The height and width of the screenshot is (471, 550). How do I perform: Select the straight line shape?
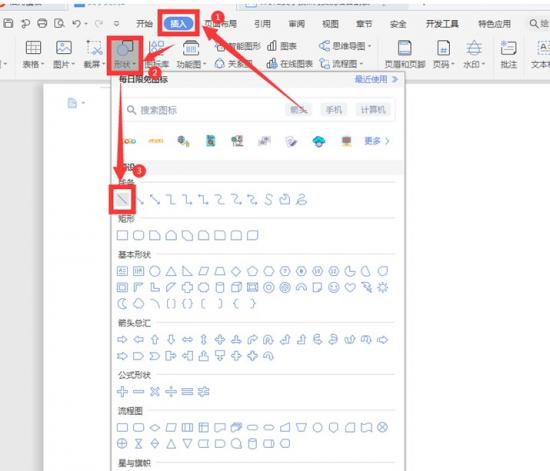[x=122, y=200]
